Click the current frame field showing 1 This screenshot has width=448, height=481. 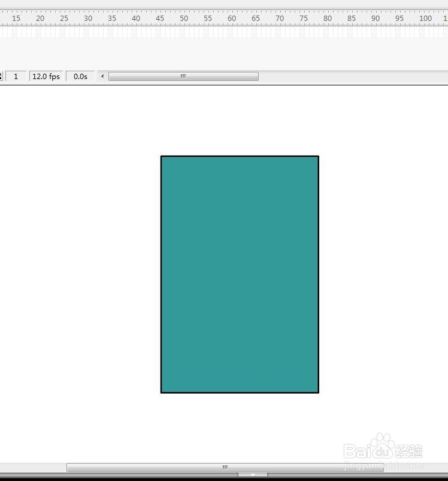(x=16, y=77)
